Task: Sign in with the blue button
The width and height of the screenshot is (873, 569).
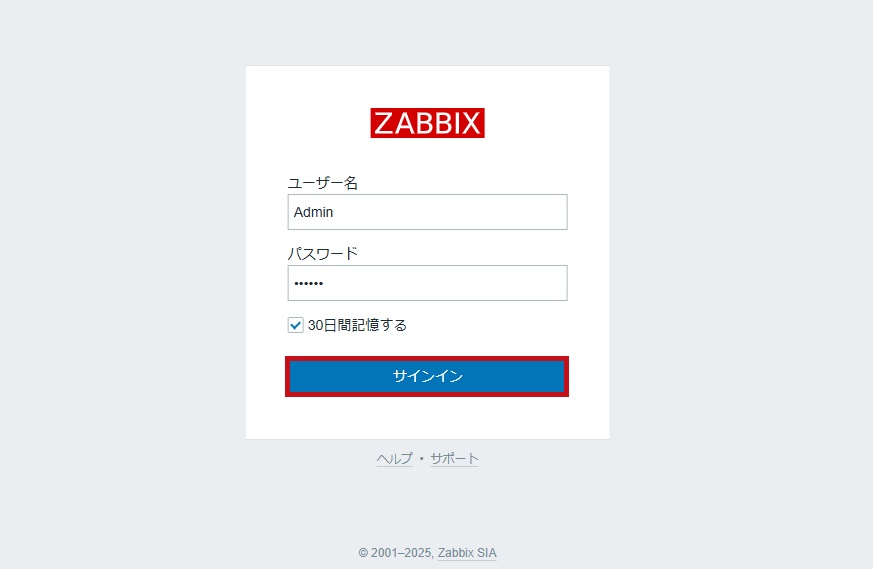Action: click(x=427, y=376)
